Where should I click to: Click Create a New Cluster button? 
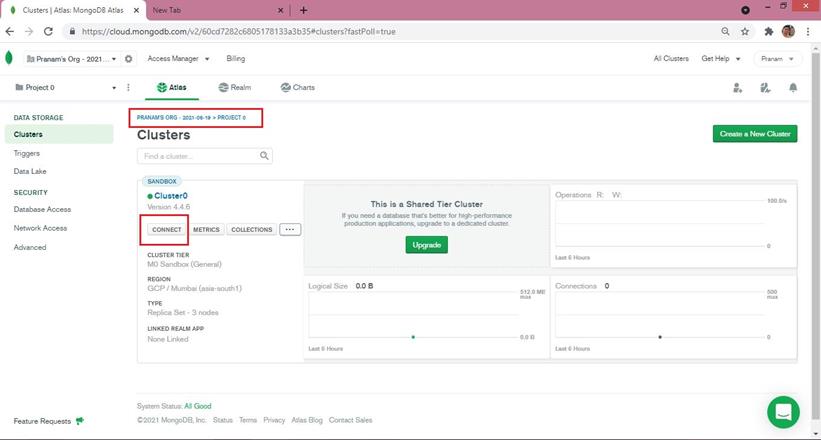[755, 134]
